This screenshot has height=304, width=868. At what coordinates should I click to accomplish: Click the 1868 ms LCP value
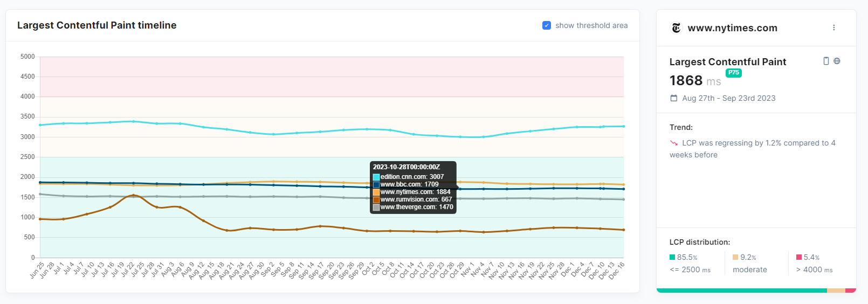click(695, 81)
